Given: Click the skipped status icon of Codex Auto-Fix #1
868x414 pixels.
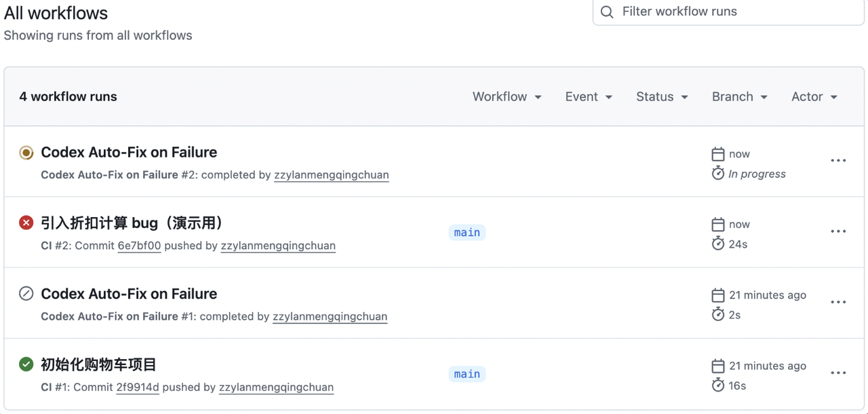Looking at the screenshot, I should (26, 294).
